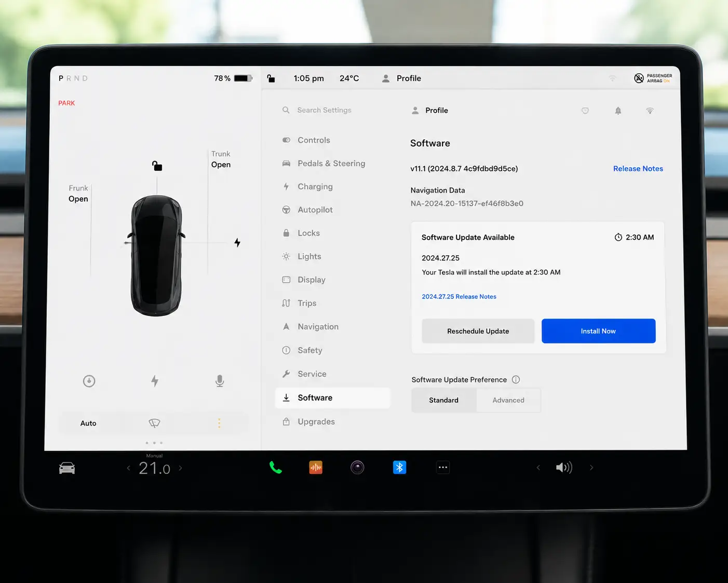Select Advanced update preference
This screenshot has height=583, width=728.
pos(508,400)
